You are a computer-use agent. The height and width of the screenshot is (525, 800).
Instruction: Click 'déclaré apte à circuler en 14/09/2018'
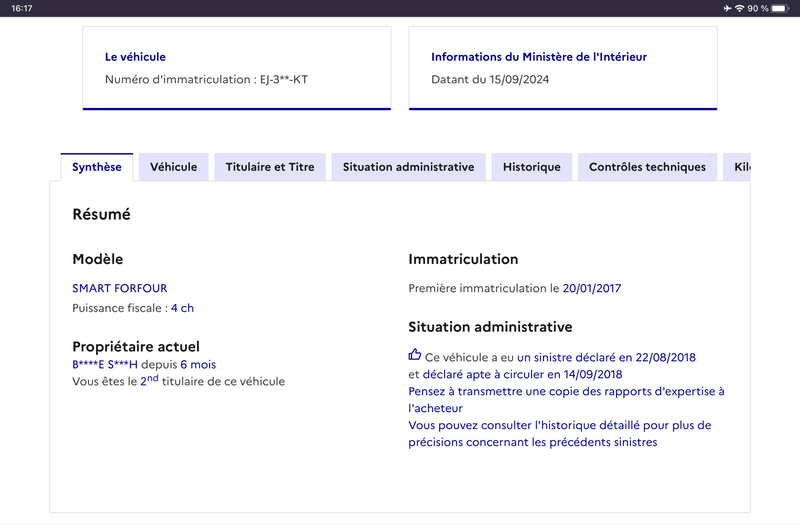click(522, 374)
